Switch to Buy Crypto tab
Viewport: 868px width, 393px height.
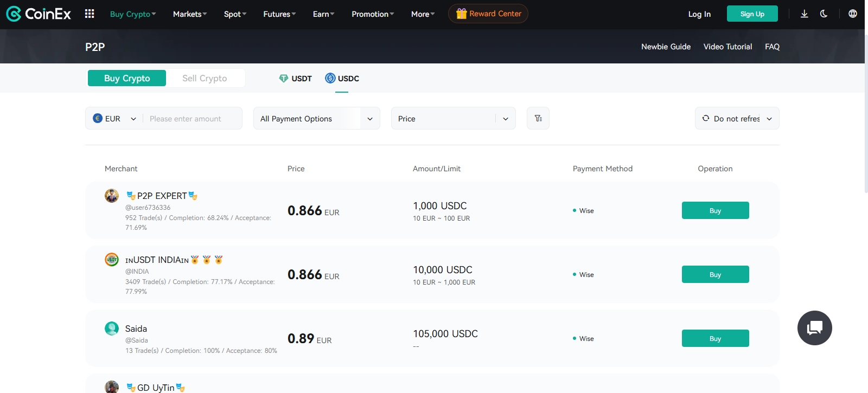[127, 78]
